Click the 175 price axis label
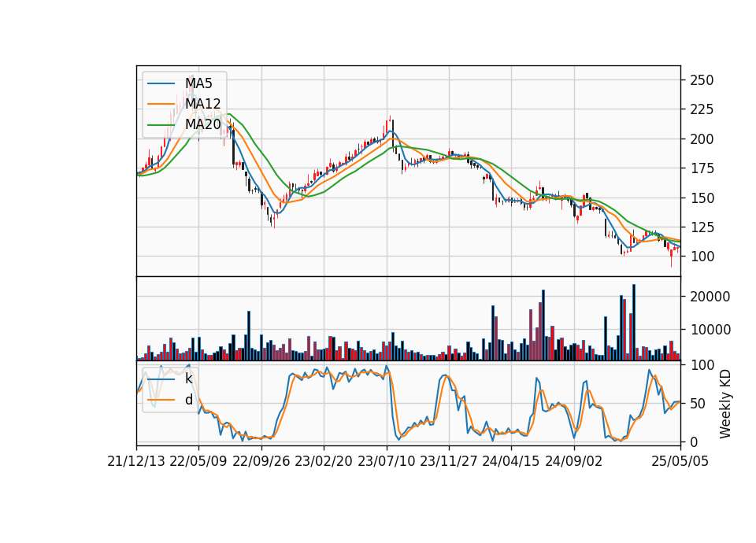 click(x=702, y=168)
